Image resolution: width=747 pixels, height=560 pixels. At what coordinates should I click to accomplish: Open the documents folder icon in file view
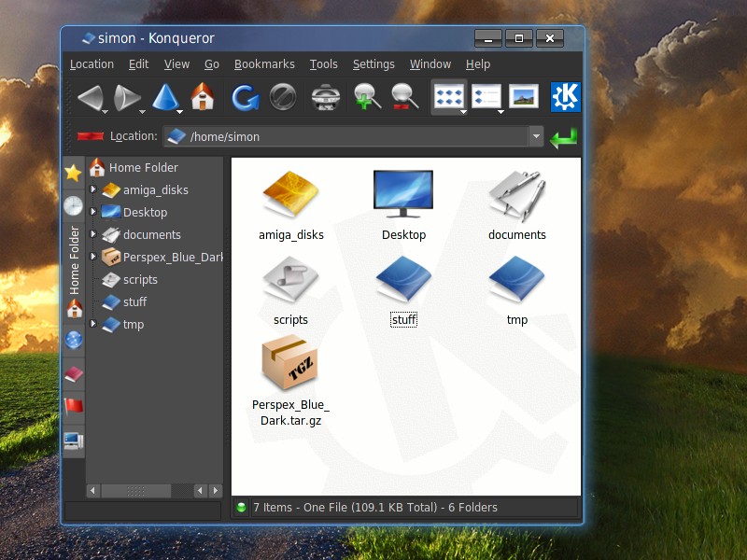[x=517, y=196]
